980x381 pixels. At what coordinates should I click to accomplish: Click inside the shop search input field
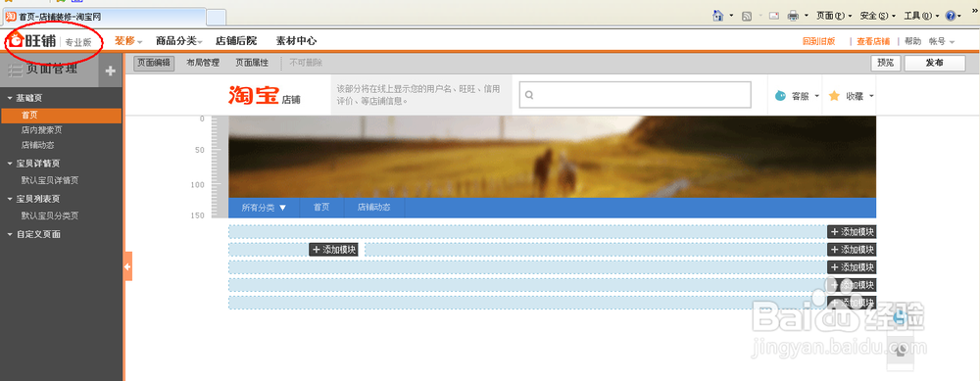[635, 95]
